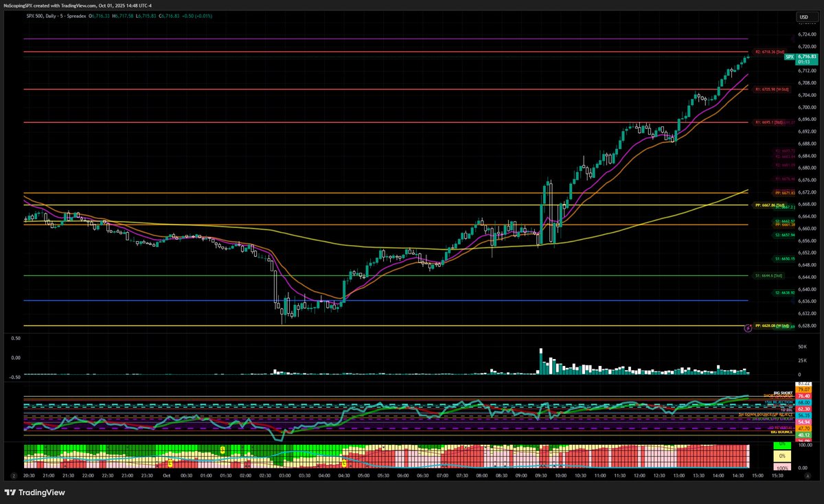Click the 20:30 time axis label
This screenshot has height=504, width=824.
(29, 475)
